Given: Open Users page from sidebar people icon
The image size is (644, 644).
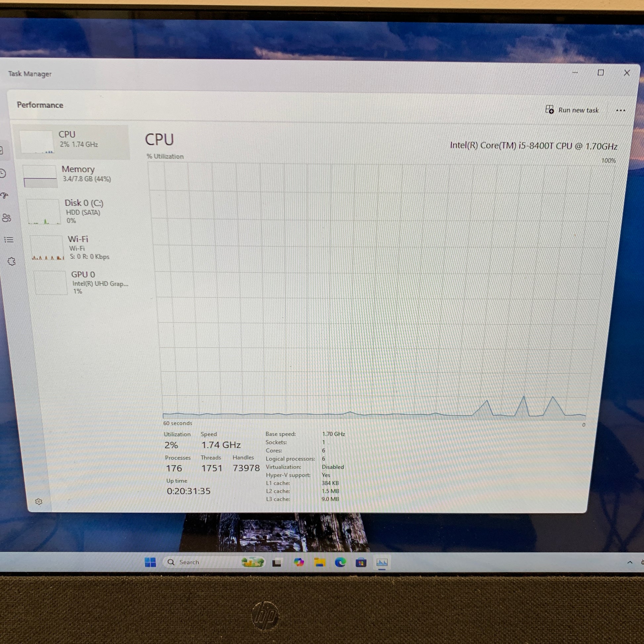Looking at the screenshot, I should point(7,218).
